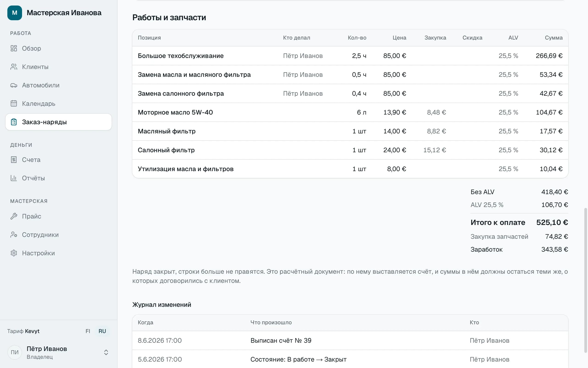588x368 pixels.
Task: Click the ПИ user avatar
Action: point(14,352)
